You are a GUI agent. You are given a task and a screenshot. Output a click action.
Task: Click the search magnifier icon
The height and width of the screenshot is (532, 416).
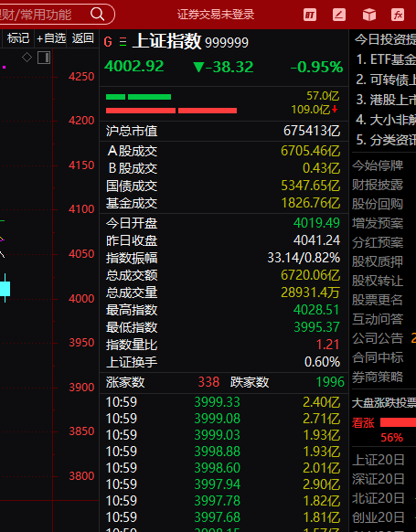[x=98, y=15]
